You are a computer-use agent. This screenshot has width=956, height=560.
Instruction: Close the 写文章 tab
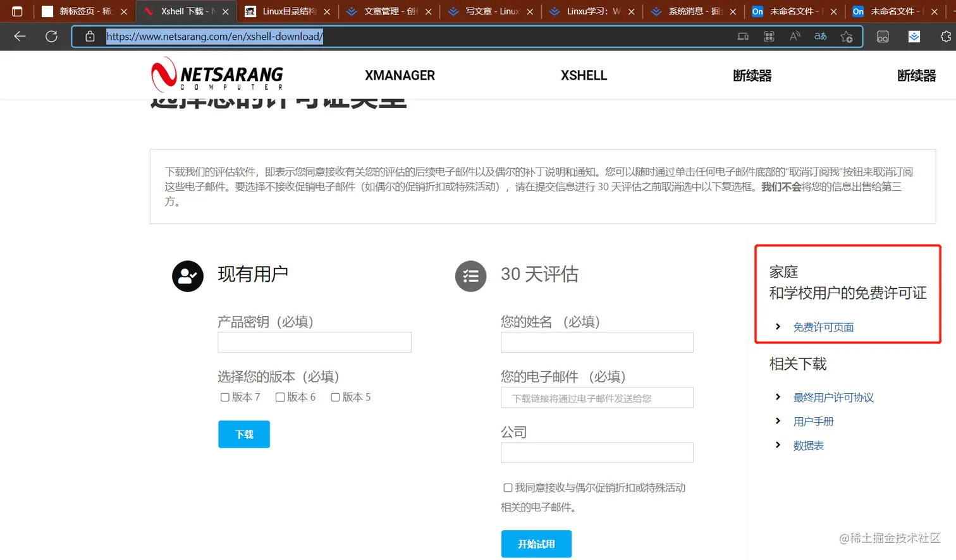point(530,11)
